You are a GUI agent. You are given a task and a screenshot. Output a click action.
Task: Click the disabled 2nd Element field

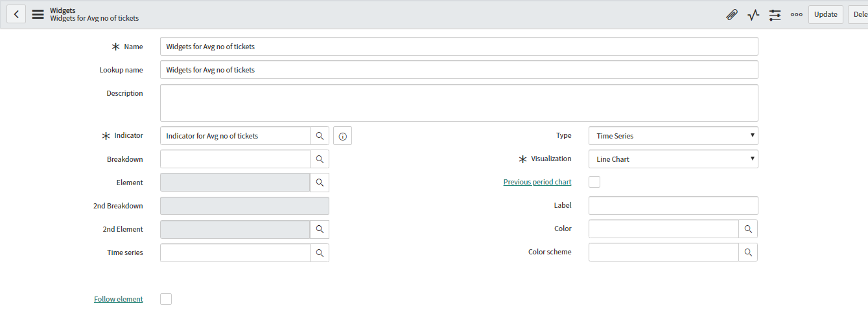click(x=235, y=229)
